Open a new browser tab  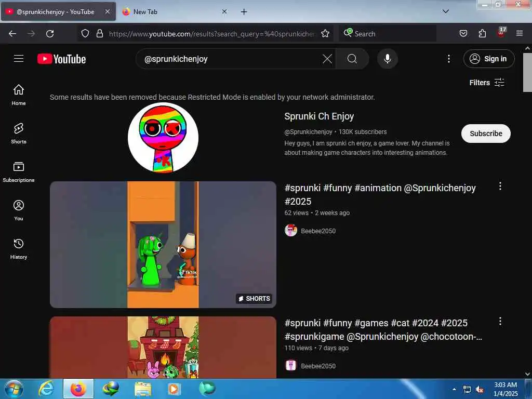click(244, 12)
